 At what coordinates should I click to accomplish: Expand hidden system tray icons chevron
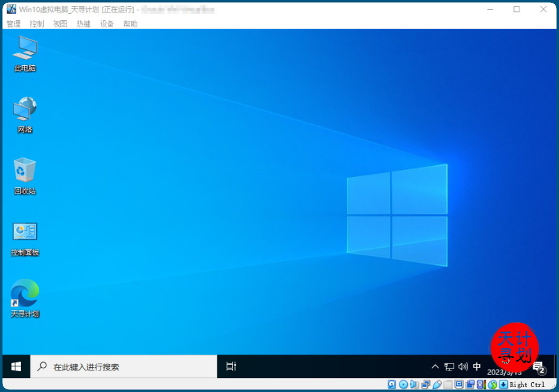435,366
